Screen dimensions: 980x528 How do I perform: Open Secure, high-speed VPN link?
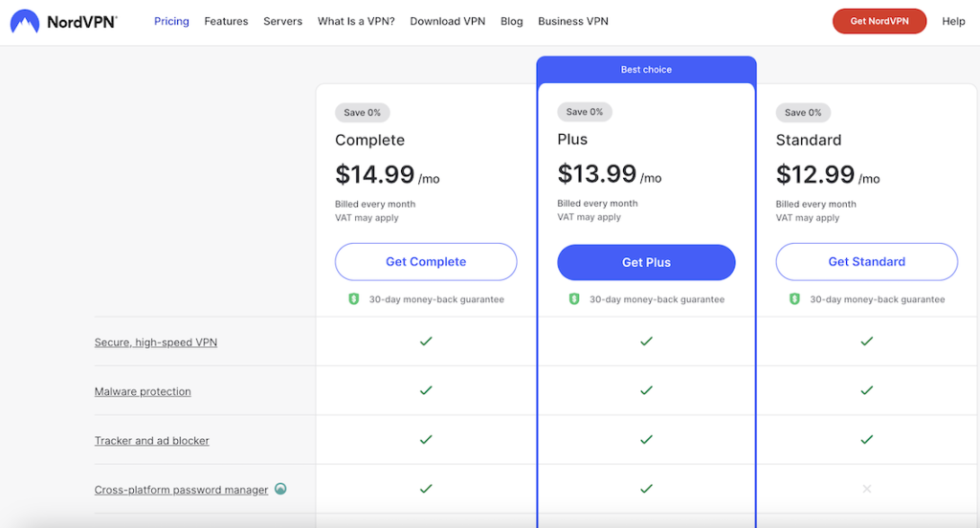pyautogui.click(x=156, y=342)
